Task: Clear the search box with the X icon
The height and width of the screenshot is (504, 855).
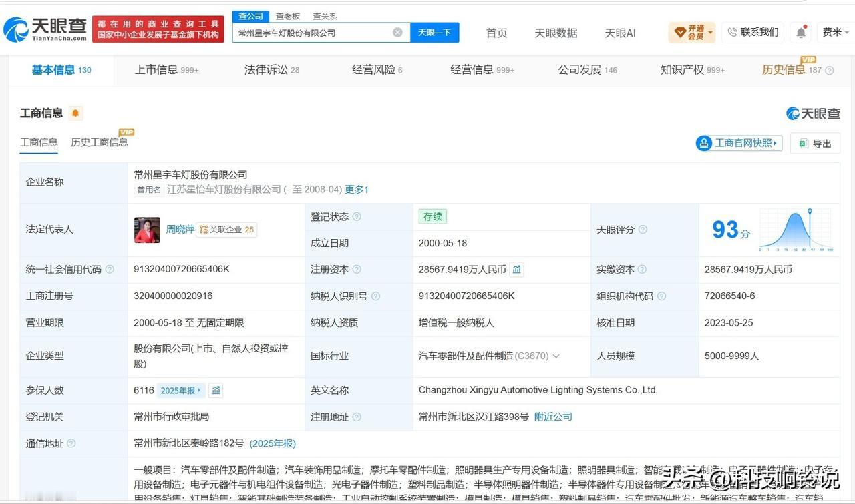Action: click(397, 32)
